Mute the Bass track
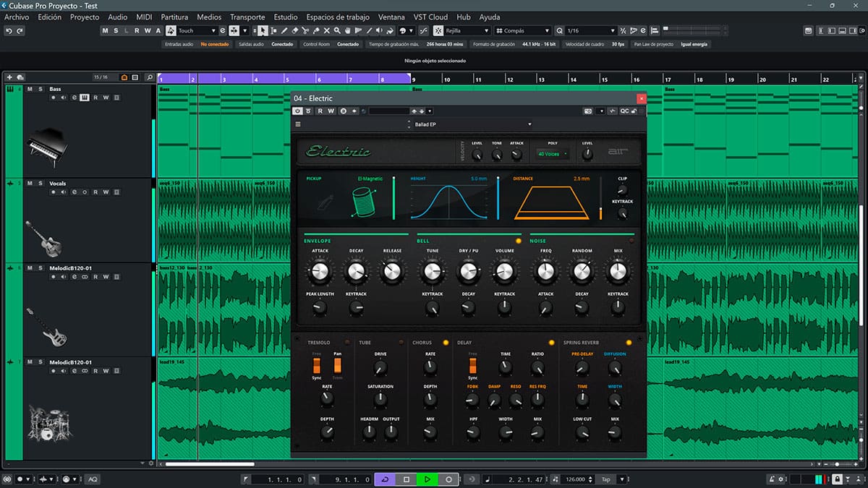The height and width of the screenshot is (488, 868). coord(30,89)
